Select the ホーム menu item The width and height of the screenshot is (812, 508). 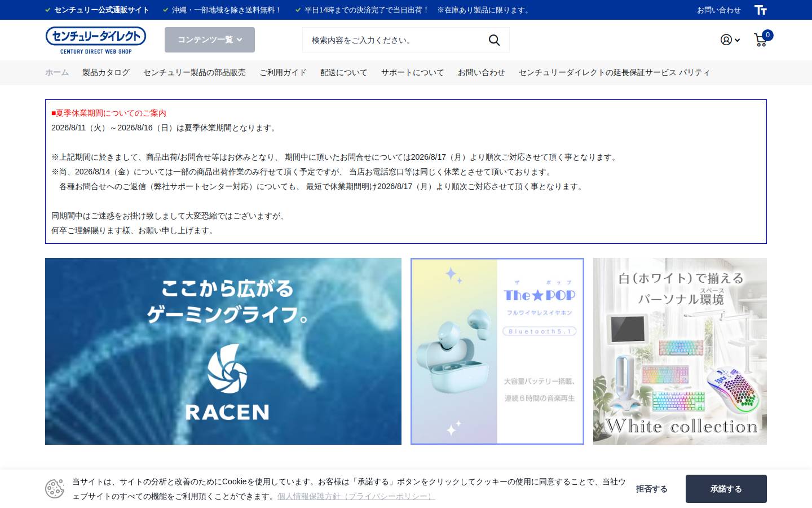click(x=57, y=72)
